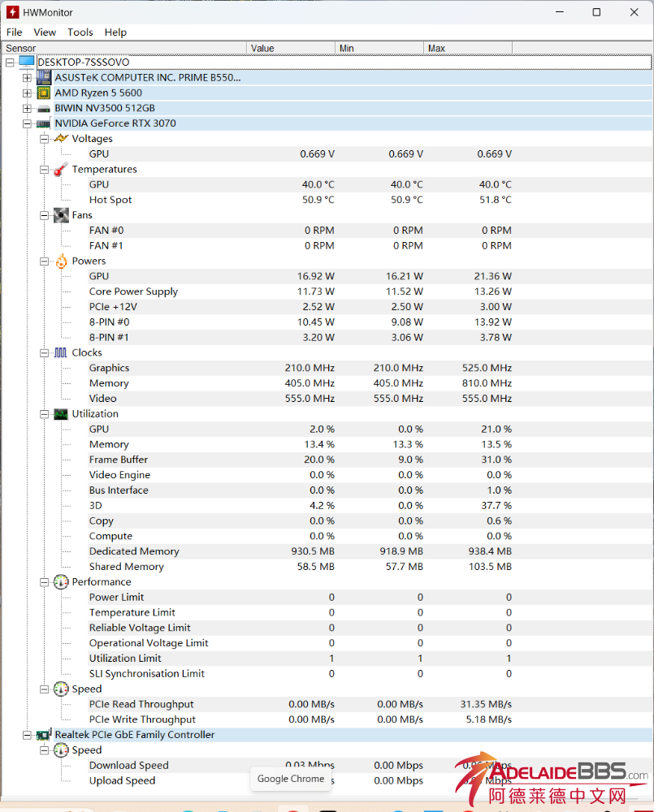Collapse the NVIDIA GeForce RTX 3070 node
The width and height of the screenshot is (654, 812).
coord(27,123)
